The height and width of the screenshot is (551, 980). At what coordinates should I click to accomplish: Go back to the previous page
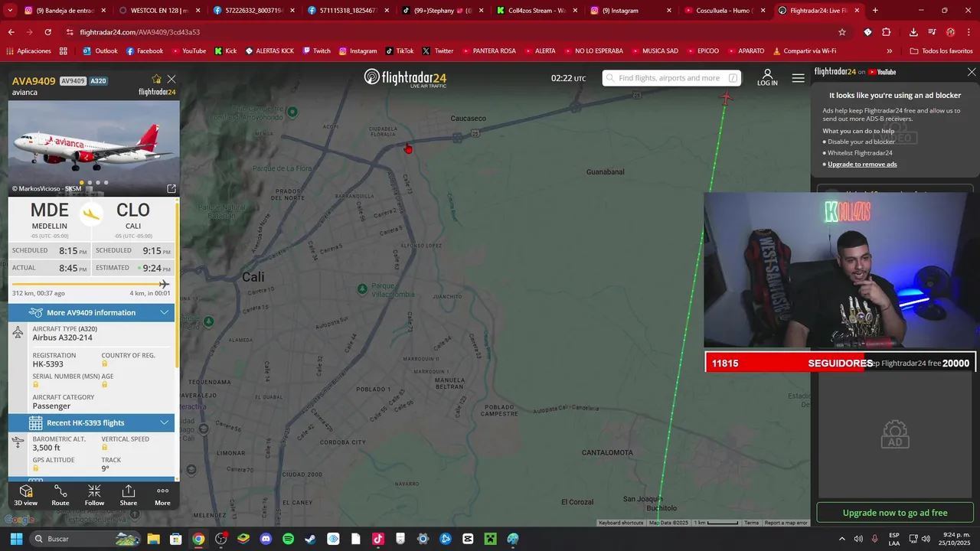point(11,32)
